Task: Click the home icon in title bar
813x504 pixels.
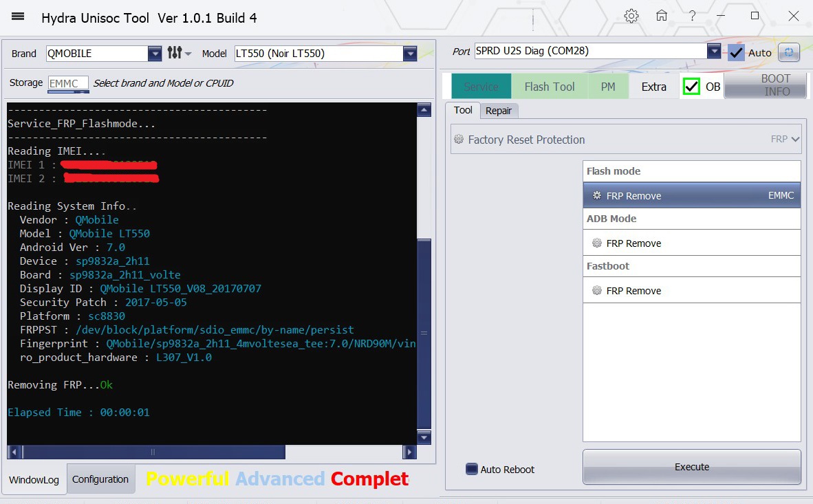Action: click(x=661, y=17)
